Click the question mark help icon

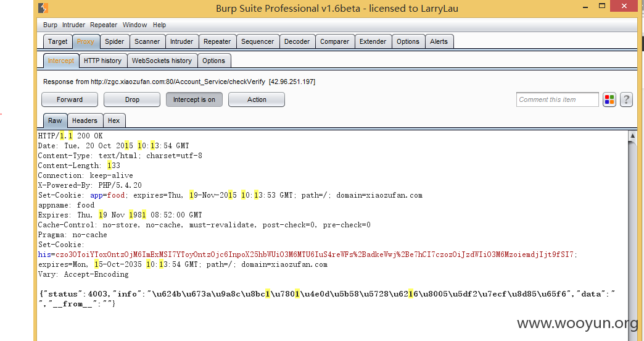pyautogui.click(x=626, y=99)
